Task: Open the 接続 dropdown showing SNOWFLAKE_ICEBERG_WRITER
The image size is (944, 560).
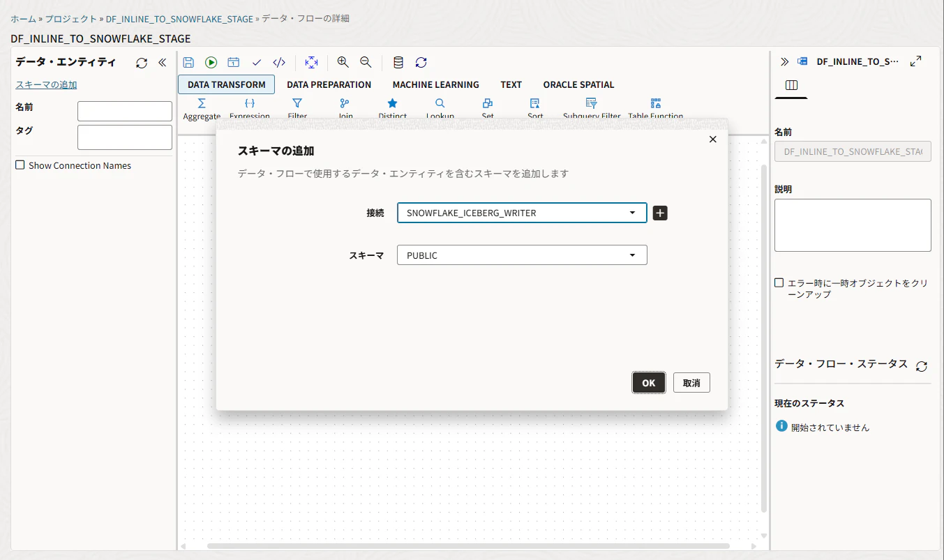Action: (x=522, y=213)
